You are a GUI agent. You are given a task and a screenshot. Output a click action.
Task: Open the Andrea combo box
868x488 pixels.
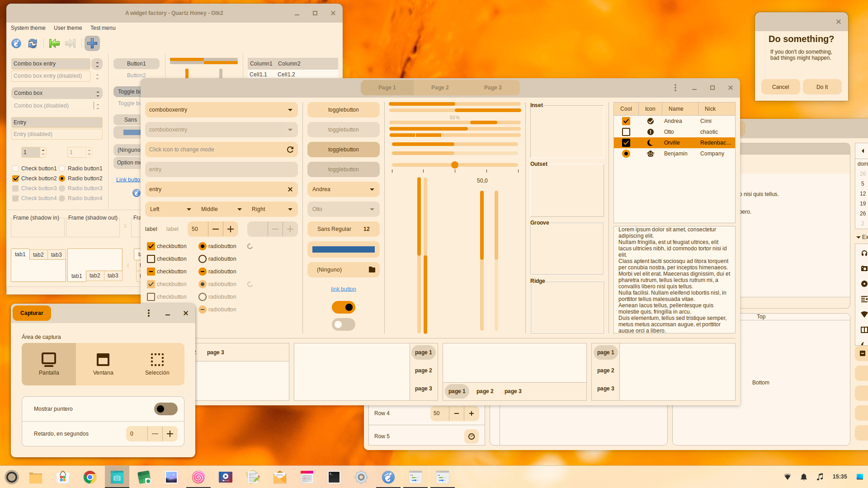[x=344, y=189]
